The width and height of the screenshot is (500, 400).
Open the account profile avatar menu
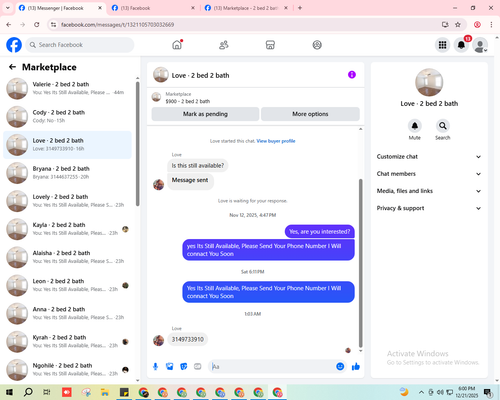pos(480,45)
